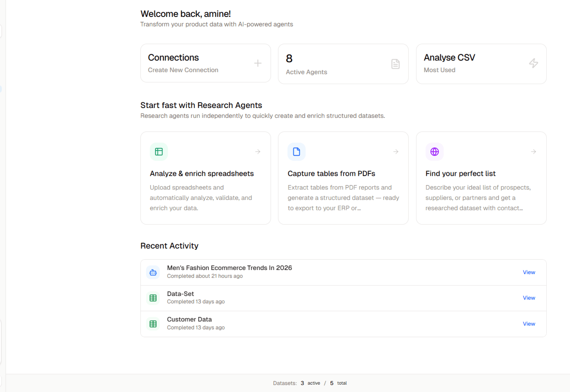The width and height of the screenshot is (570, 392).
Task: Open Find your perfect list title
Action: (460, 174)
